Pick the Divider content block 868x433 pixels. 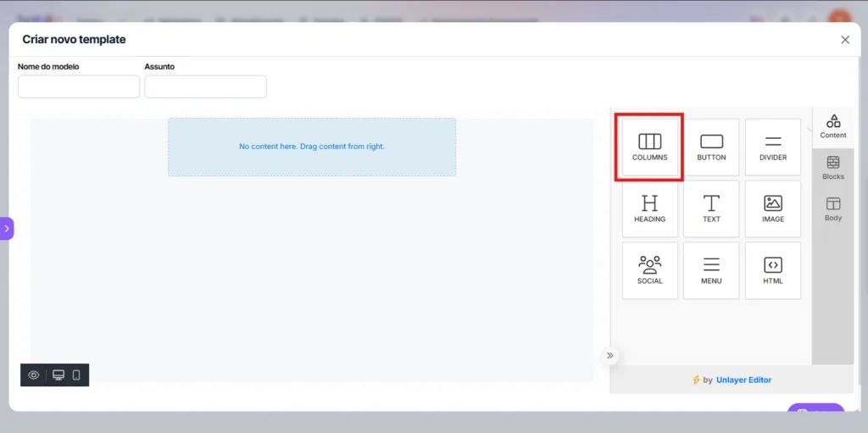773,147
